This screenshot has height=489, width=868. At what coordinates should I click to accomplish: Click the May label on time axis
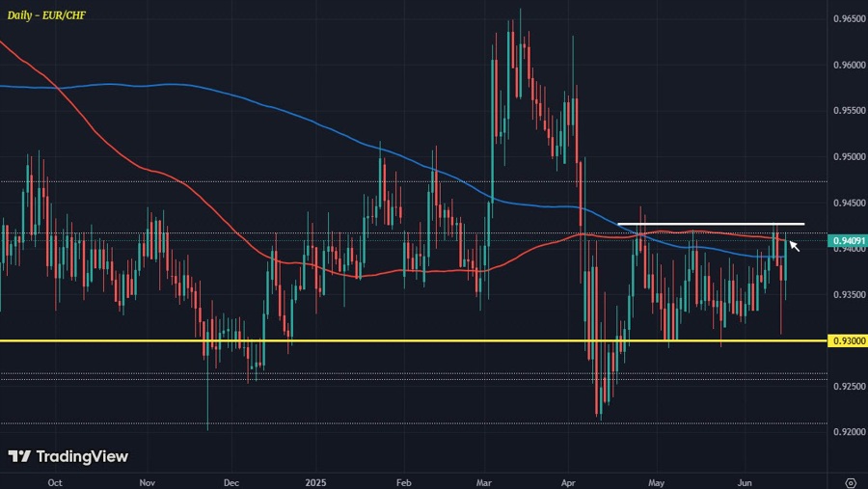coord(657,481)
